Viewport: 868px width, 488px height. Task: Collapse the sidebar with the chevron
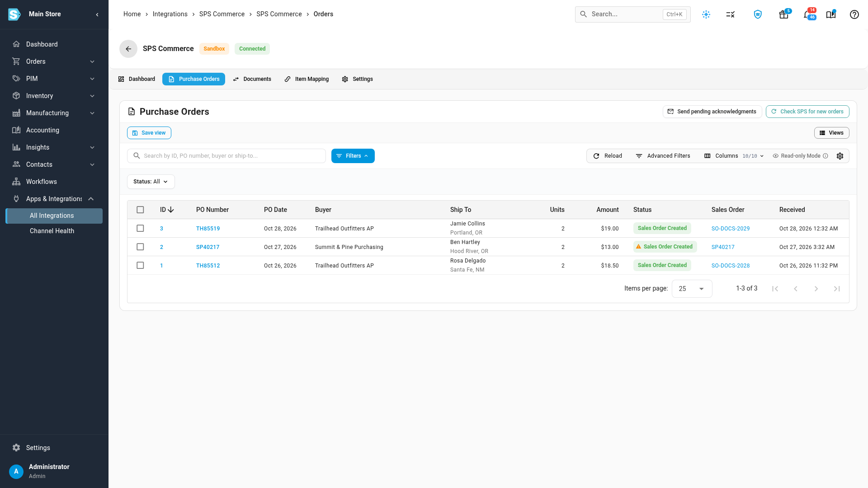pos(97,14)
